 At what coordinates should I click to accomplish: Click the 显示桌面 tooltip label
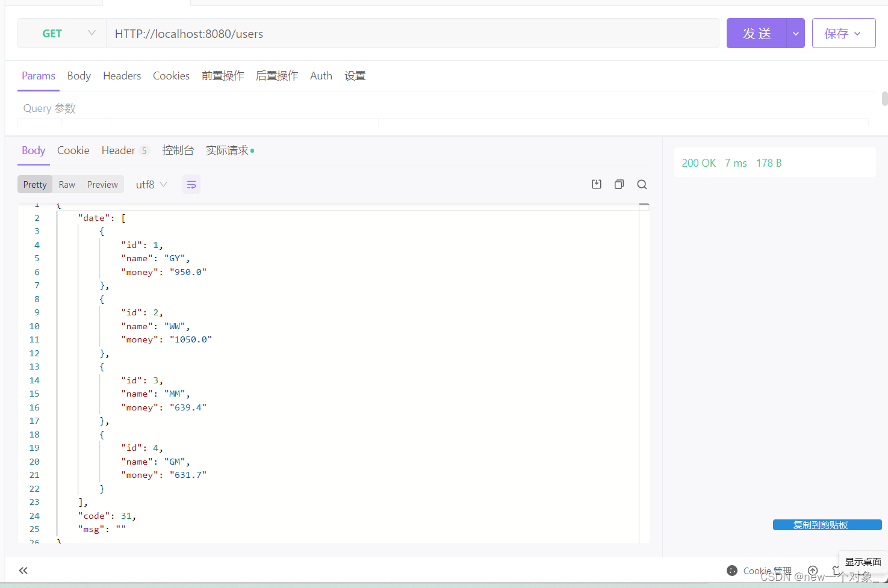click(863, 562)
